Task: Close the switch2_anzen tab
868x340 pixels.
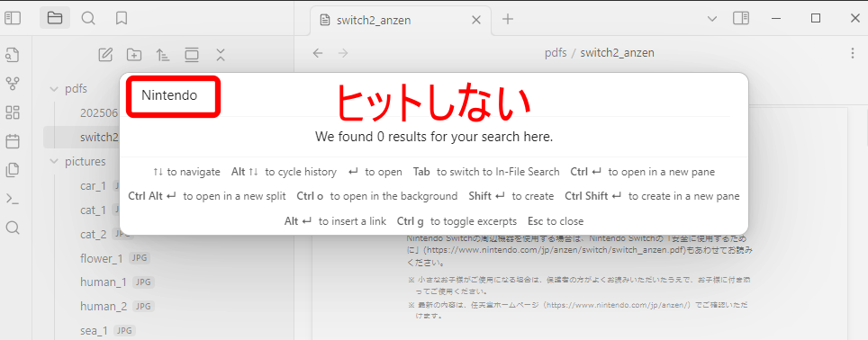Action: tap(476, 21)
